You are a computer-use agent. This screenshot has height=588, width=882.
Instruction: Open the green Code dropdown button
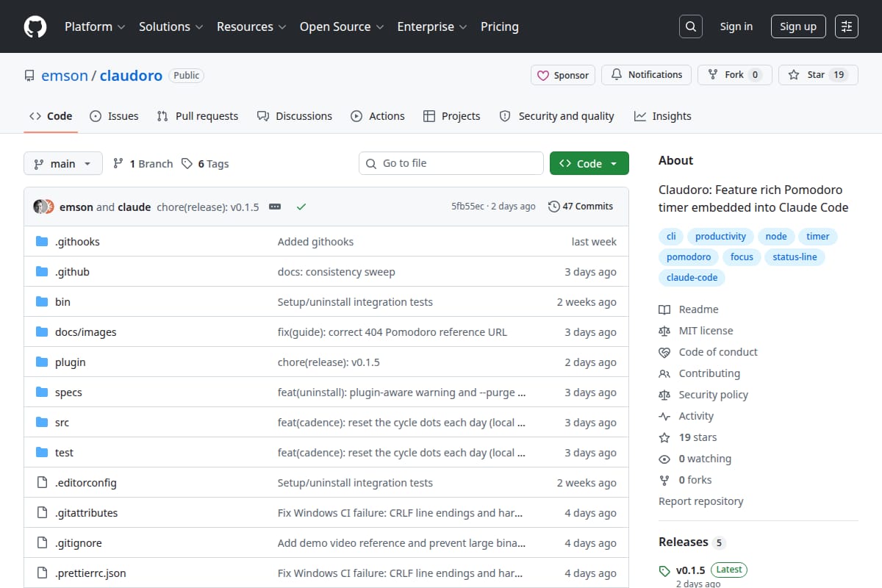coord(589,163)
